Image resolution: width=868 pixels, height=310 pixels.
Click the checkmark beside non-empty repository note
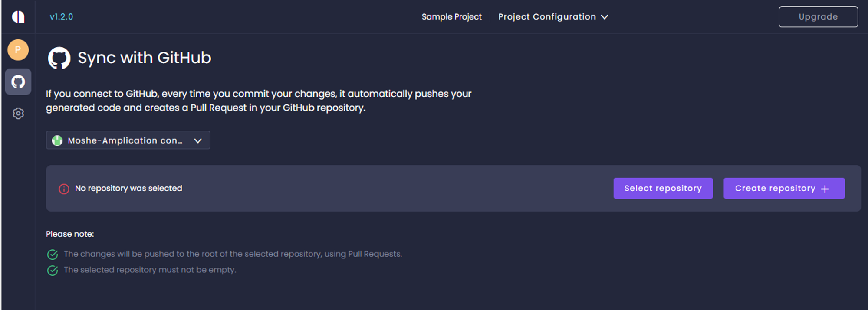tap(53, 271)
